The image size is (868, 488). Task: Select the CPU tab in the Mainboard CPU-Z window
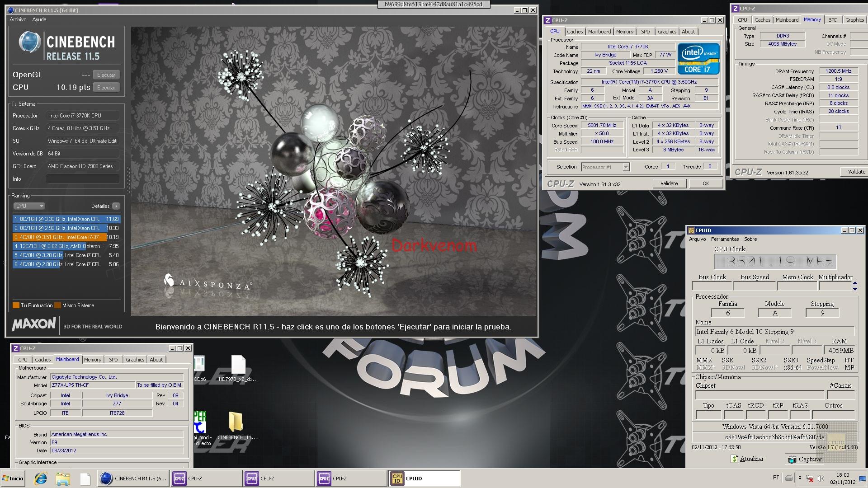coord(23,360)
